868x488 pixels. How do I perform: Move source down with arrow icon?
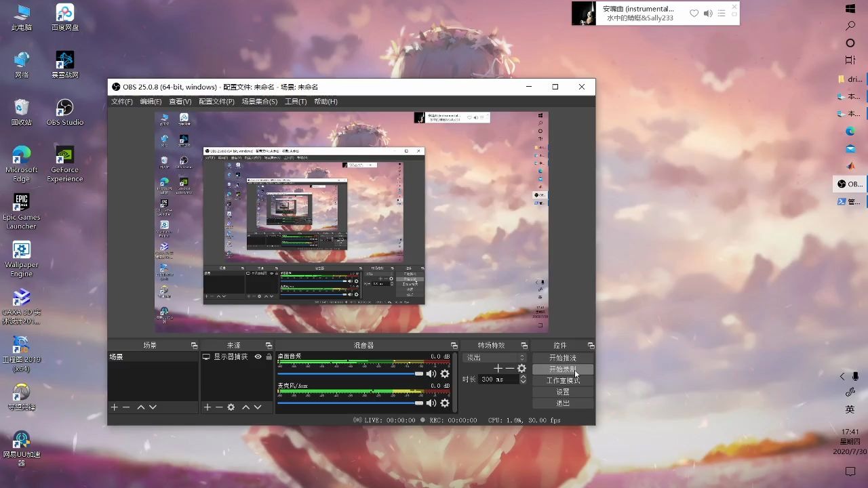[x=258, y=407]
